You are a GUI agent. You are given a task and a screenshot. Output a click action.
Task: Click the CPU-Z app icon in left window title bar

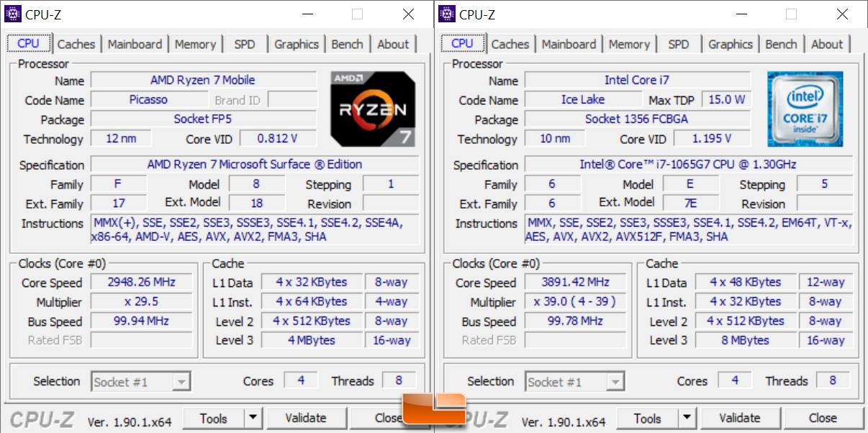coord(13,14)
